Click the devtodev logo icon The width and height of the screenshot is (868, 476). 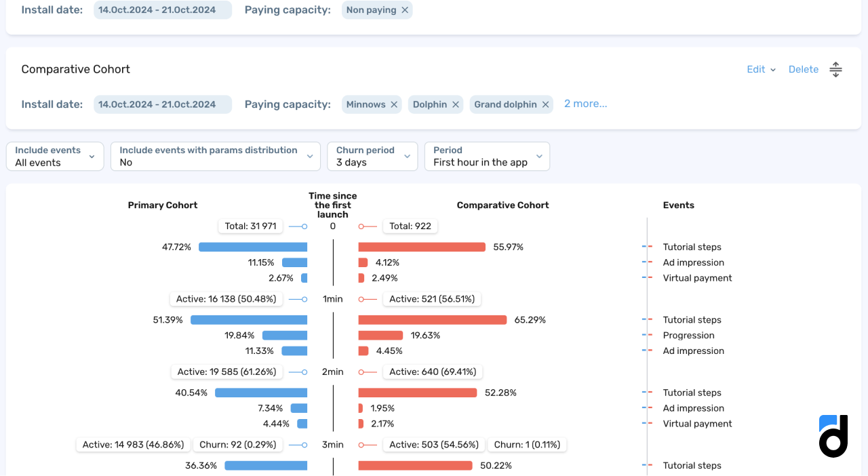(x=833, y=436)
